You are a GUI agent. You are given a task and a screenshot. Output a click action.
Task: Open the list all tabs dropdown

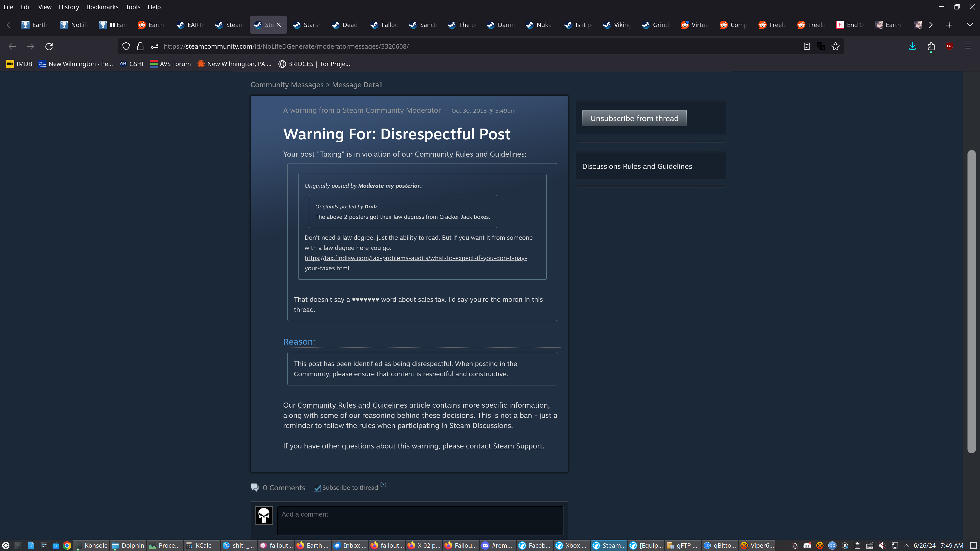click(x=969, y=25)
